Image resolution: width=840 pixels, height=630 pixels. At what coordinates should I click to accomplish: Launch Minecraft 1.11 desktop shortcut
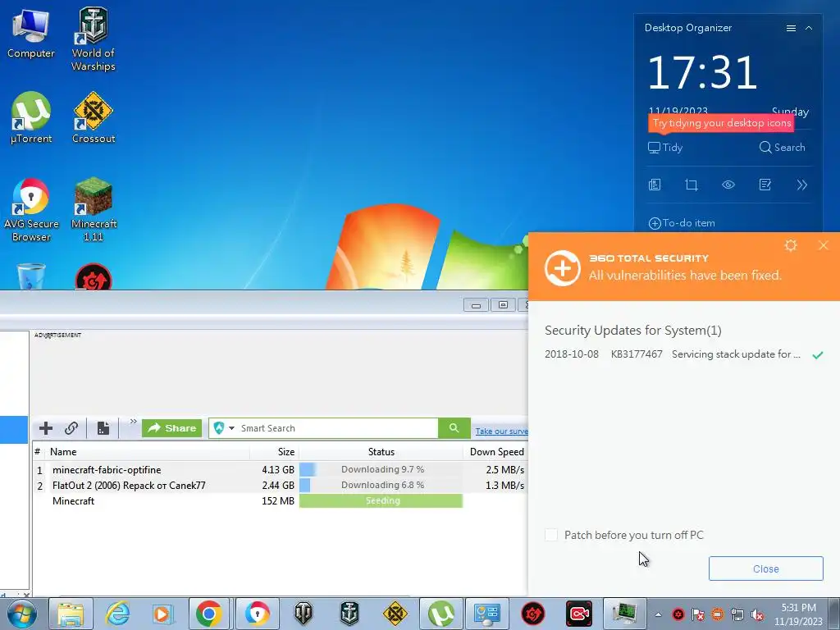[x=94, y=210]
